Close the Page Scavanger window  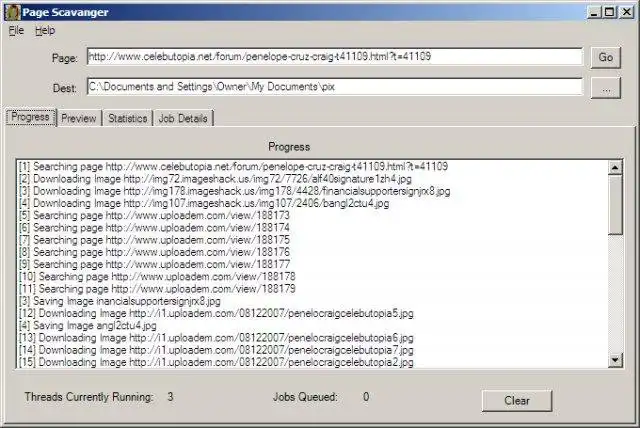click(x=627, y=12)
